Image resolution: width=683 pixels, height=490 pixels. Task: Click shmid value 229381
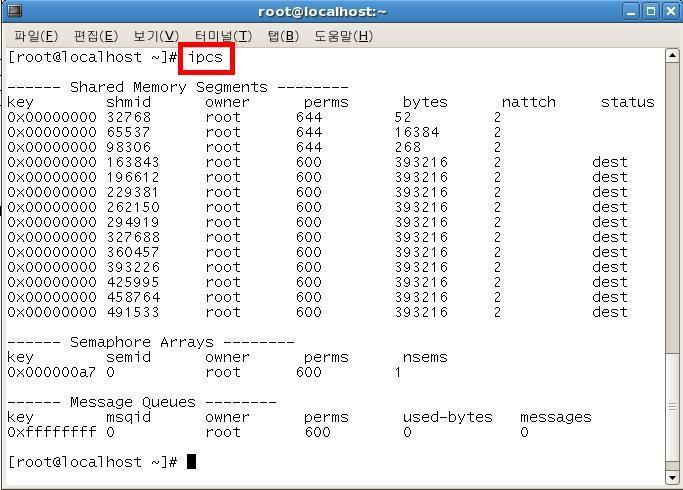tap(133, 192)
